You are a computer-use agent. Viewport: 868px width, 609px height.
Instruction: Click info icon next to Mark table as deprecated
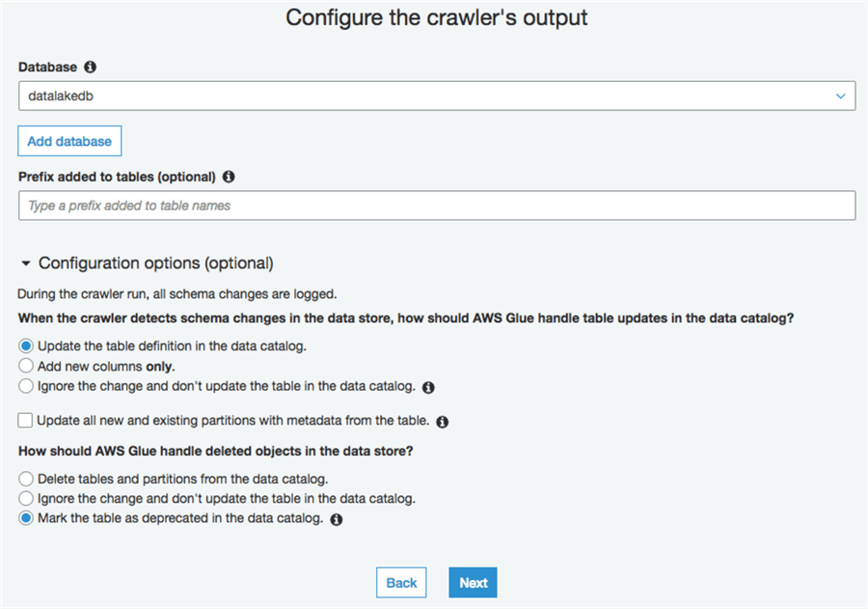pos(337,519)
